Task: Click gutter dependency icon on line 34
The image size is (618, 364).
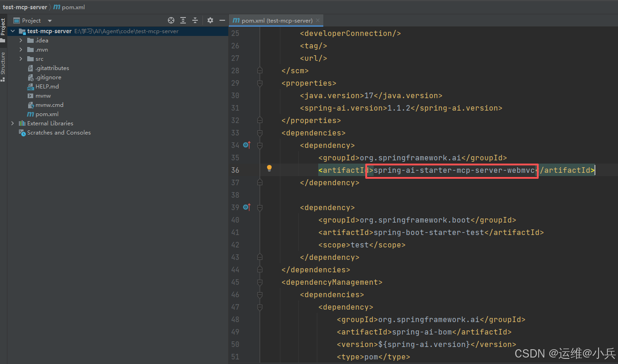Action: 247,145
